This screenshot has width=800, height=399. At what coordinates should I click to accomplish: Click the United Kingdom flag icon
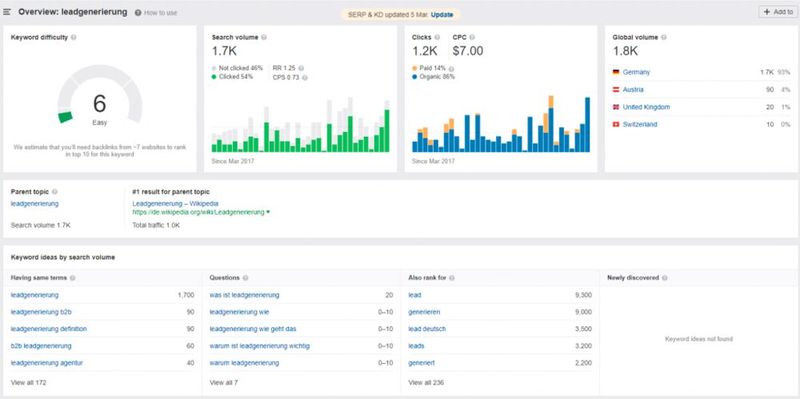coord(616,107)
